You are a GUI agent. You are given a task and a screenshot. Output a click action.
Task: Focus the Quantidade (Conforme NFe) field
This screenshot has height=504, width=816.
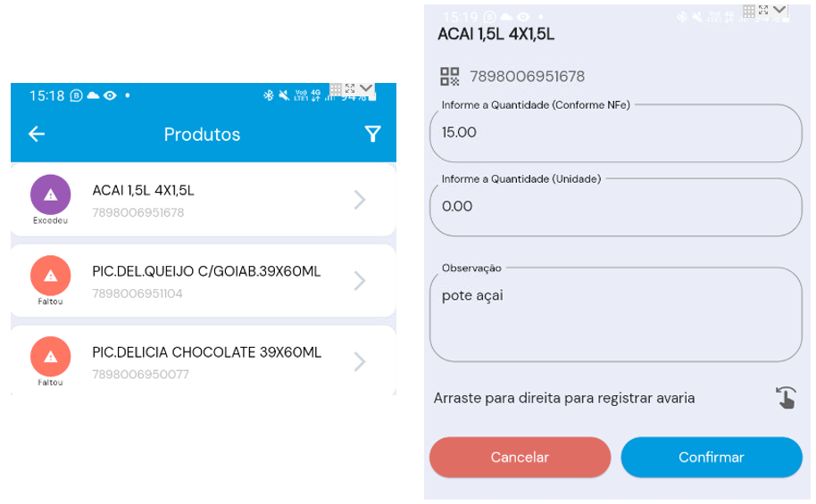615,133
